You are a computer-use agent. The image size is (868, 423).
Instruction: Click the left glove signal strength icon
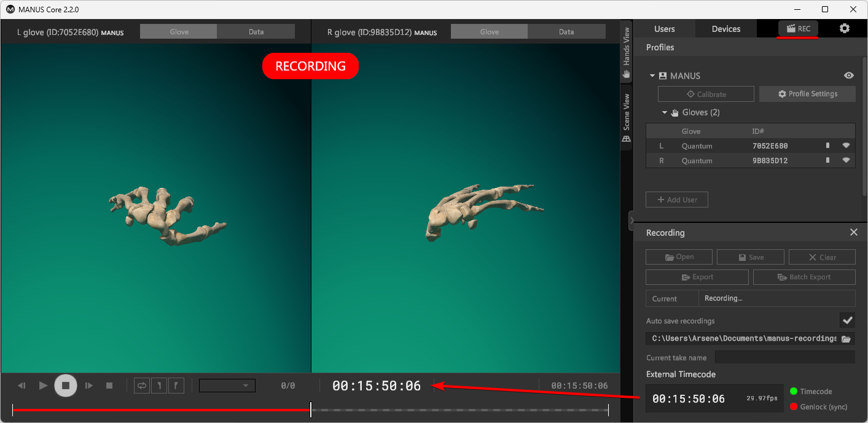[x=846, y=146]
